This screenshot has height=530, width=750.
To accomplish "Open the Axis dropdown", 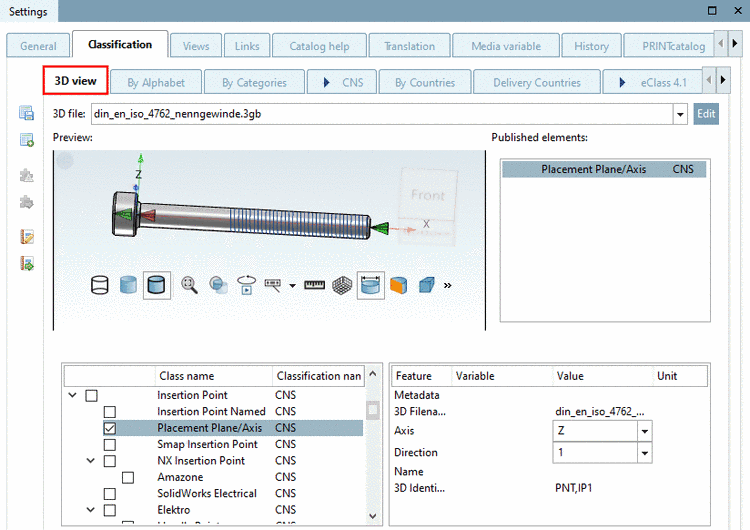I will coord(644,431).
